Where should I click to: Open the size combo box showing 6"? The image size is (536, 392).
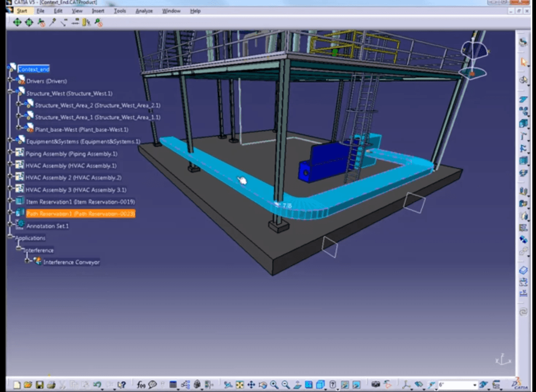pyautogui.click(x=457, y=385)
